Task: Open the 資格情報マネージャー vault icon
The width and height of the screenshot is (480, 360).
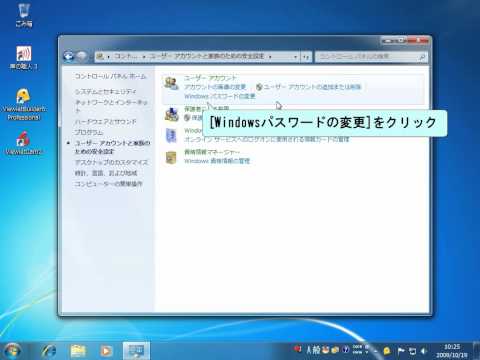Action: 171,157
